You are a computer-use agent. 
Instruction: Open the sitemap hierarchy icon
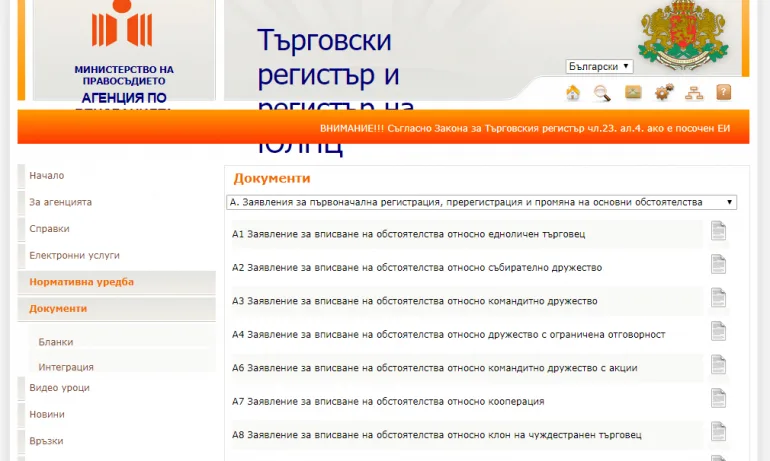pos(694,93)
